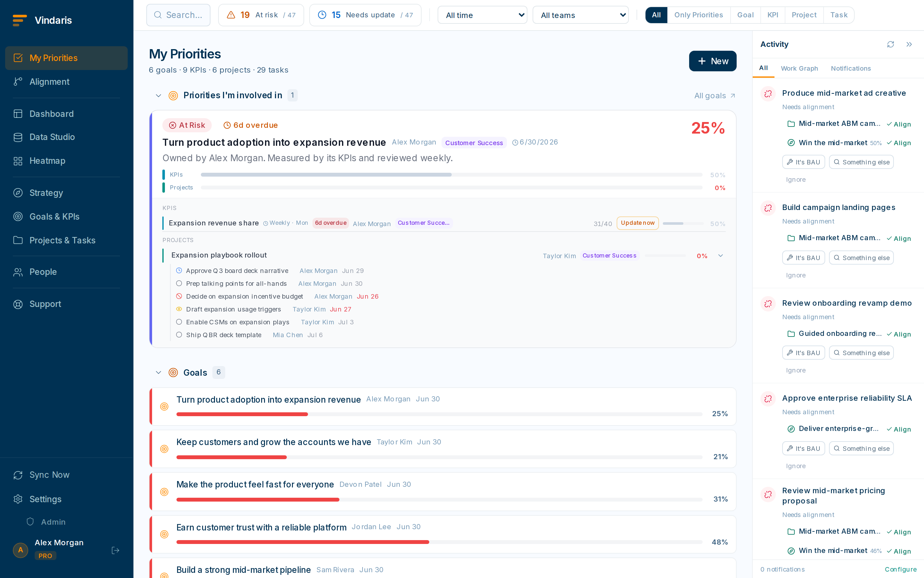Click the logout icon beside Alex Morgan
This screenshot has height=578, width=924.
point(115,550)
